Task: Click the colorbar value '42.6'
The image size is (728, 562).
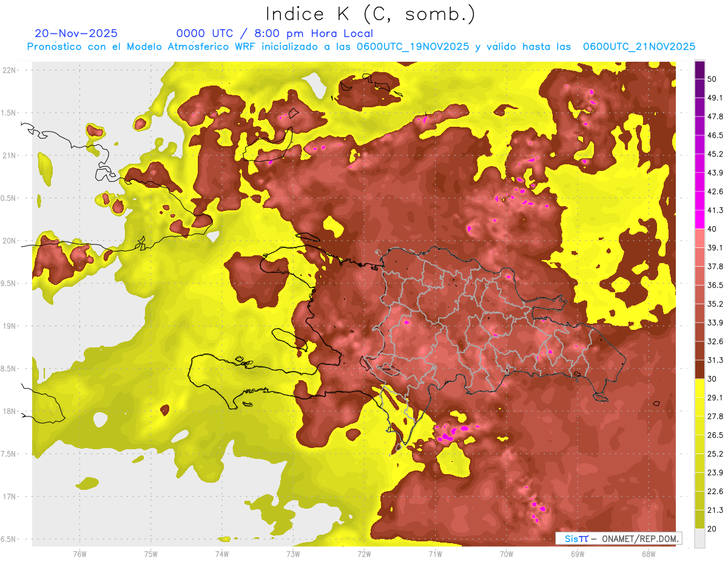Action: pyautogui.click(x=715, y=192)
